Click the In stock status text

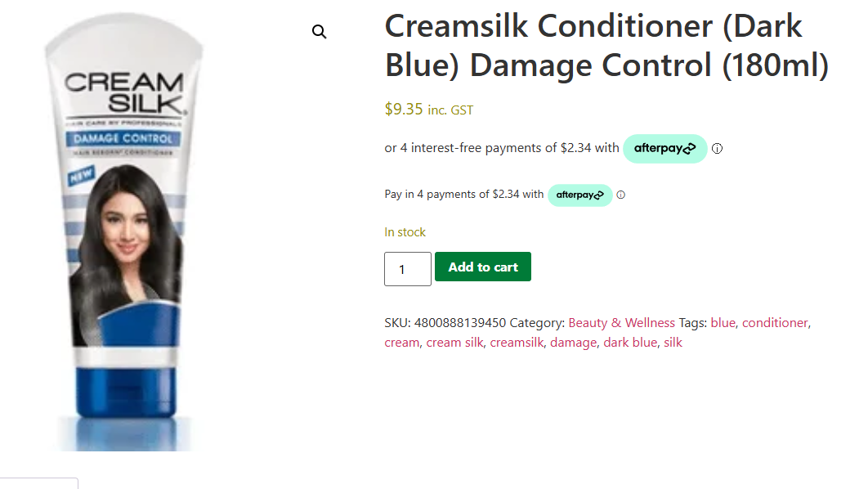[405, 231]
